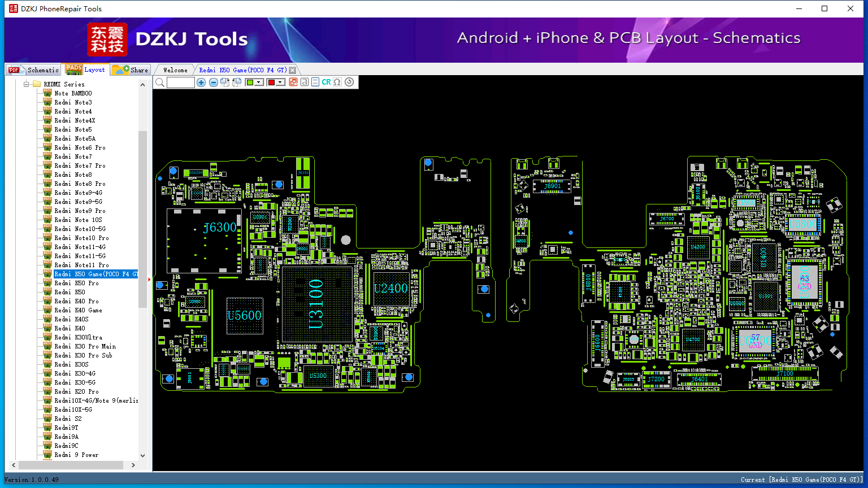Select Redmi Note8 Pro in the tree
The height and width of the screenshot is (488, 868).
pyautogui.click(x=80, y=184)
